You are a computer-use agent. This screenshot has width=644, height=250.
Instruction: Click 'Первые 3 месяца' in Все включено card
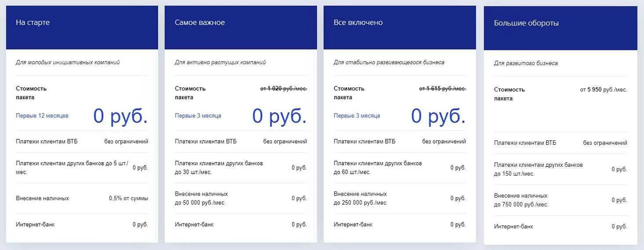click(357, 116)
